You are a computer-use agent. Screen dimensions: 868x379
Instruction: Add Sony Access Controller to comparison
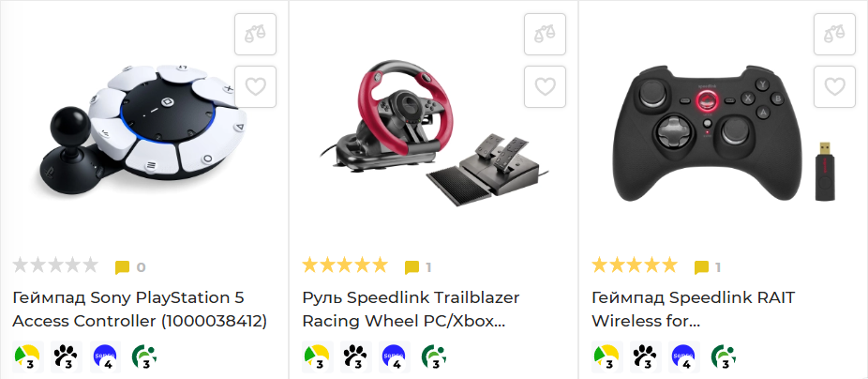(x=255, y=35)
